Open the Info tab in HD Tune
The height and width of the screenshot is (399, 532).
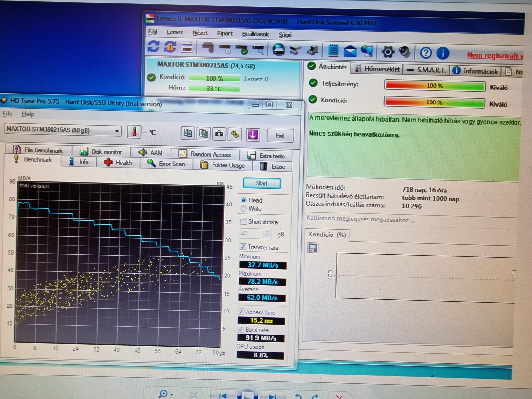coord(79,162)
